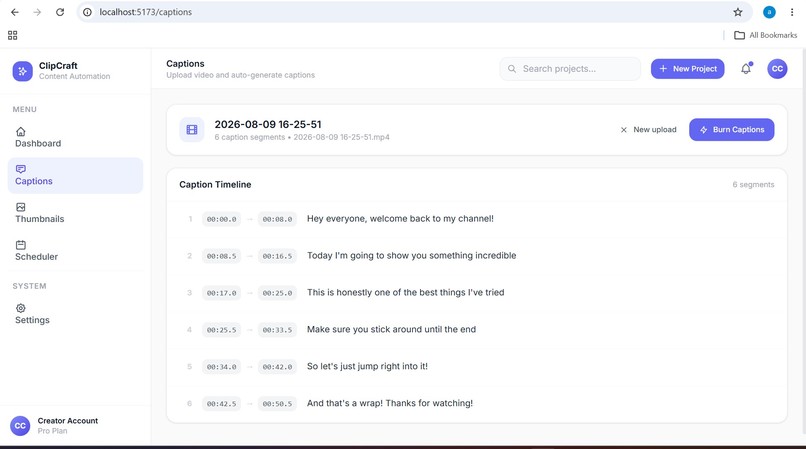Select end time 00:42.0 of segment 5
This screenshot has height=449, width=806.
277,367
